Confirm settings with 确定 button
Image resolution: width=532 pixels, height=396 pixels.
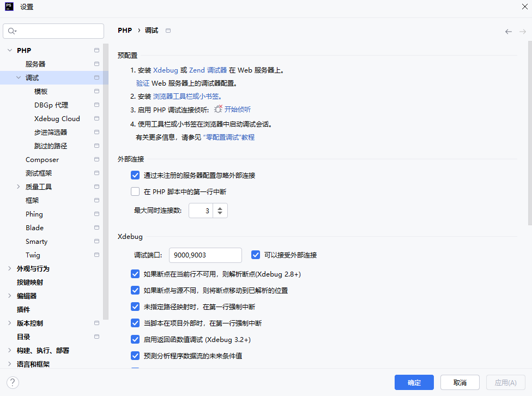click(414, 382)
